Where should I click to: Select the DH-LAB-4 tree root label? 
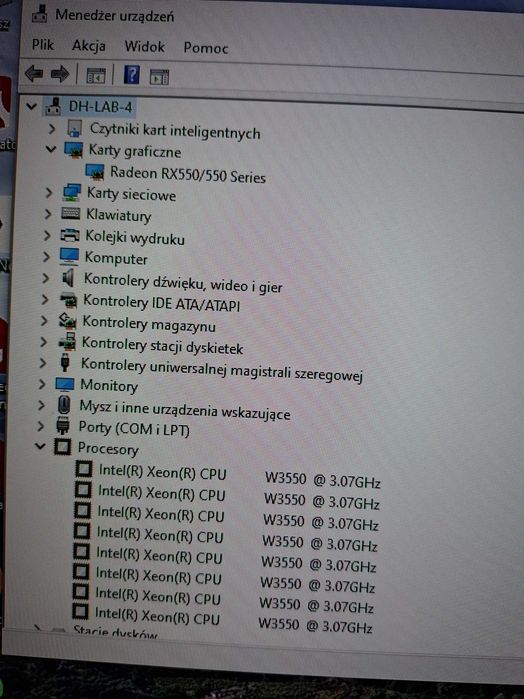click(100, 107)
